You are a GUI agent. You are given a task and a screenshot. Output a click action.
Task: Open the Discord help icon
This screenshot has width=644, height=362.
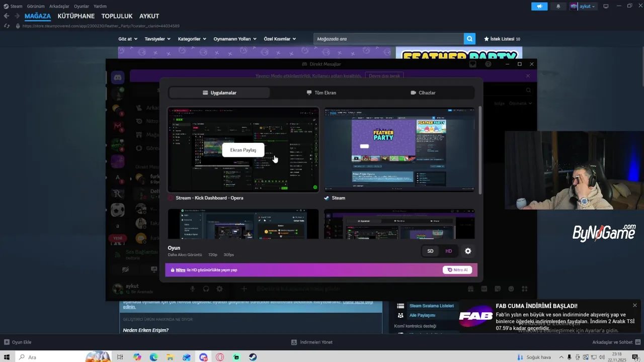(x=488, y=64)
